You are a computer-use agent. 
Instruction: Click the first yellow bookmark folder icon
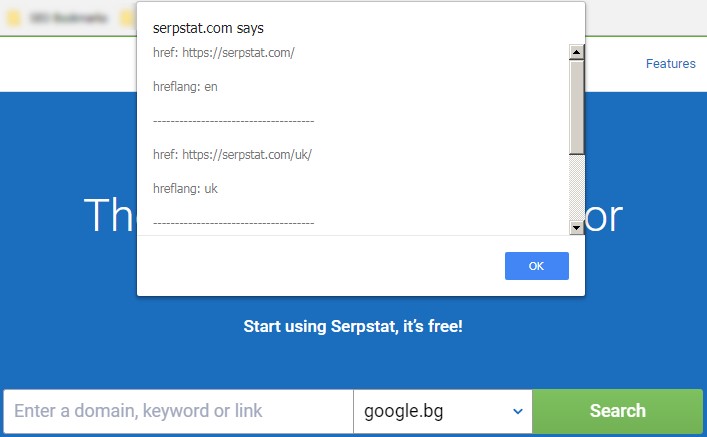14,18
